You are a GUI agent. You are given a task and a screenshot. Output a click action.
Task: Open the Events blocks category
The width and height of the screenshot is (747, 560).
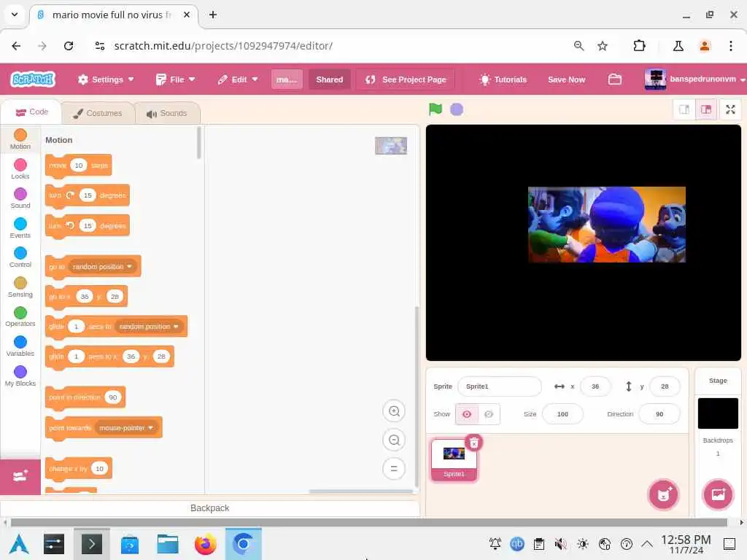(20, 228)
